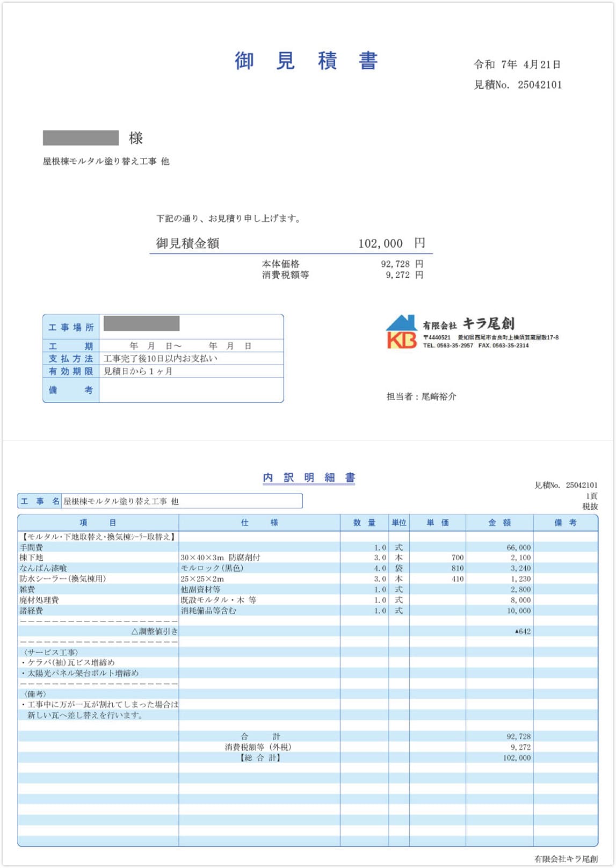This screenshot has height=868, width=616.
Task: Select ・太陽光パネル架台ボルト増締め line
Action: tap(80, 674)
